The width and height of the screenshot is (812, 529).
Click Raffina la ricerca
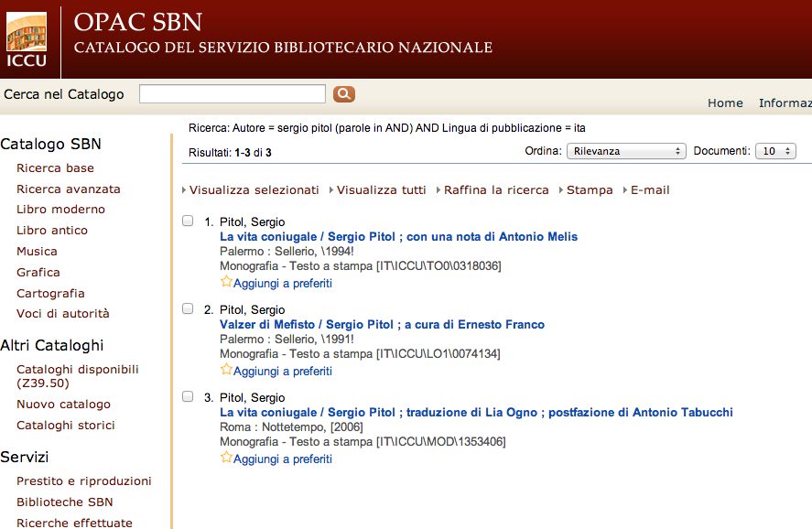[x=496, y=190]
